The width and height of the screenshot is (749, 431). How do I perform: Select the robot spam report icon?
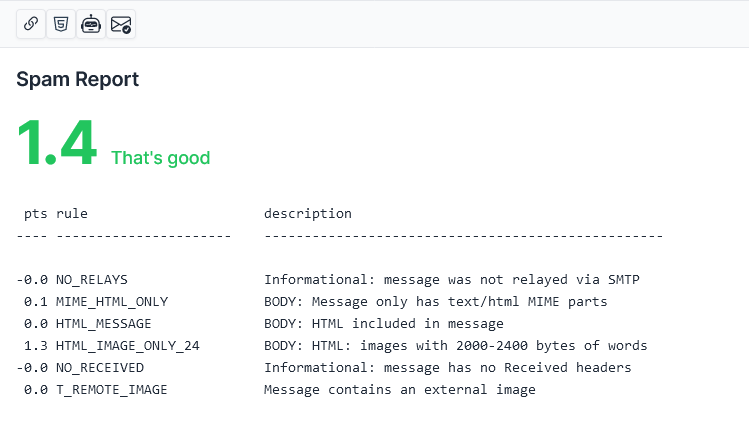click(x=91, y=23)
